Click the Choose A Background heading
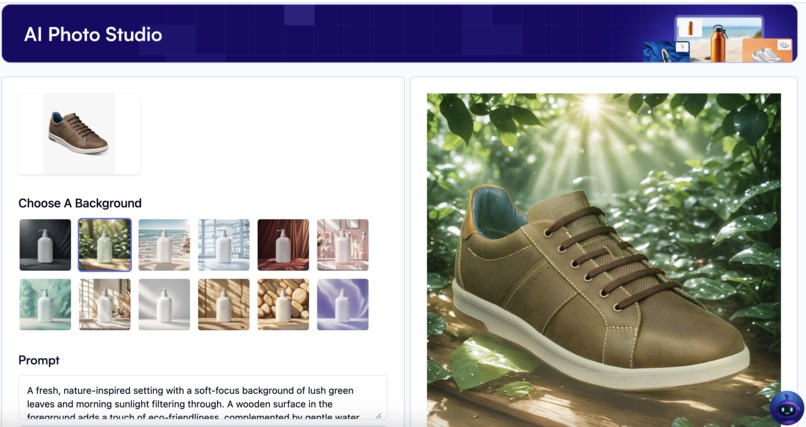806x427 pixels. [80, 203]
